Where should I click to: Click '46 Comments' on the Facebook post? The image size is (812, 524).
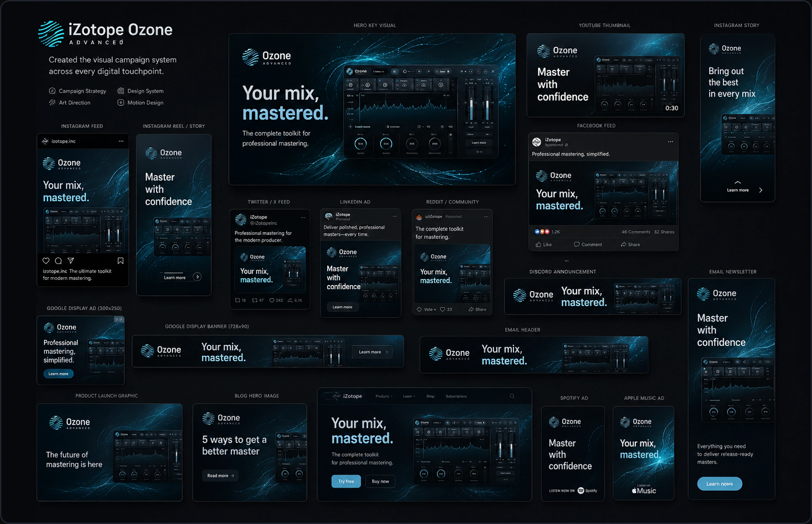click(x=636, y=232)
